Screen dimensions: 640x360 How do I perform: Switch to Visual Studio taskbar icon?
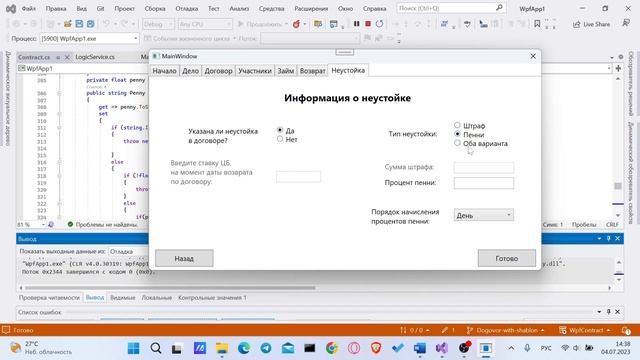pyautogui.click(x=442, y=348)
